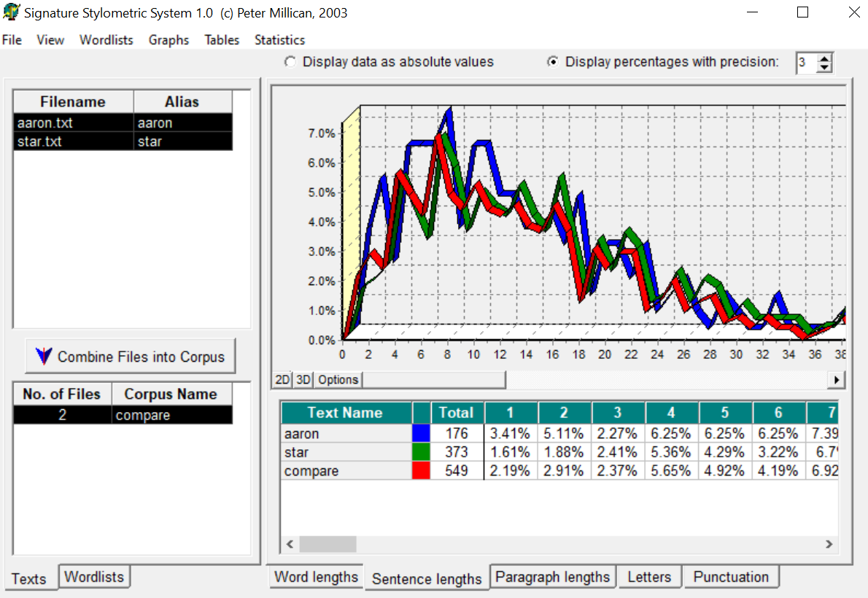Click the precision value input field
Image resolution: width=868 pixels, height=598 pixels.
pos(807,63)
